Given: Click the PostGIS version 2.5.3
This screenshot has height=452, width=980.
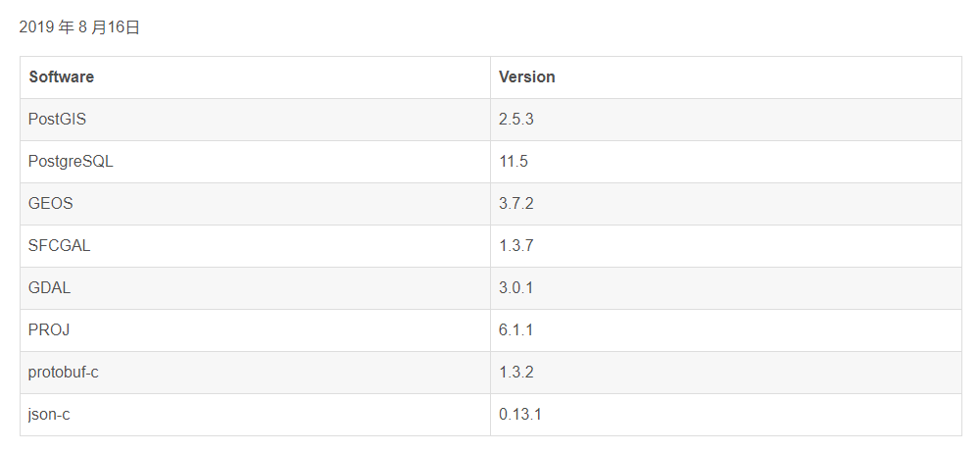Looking at the screenshot, I should point(515,119).
